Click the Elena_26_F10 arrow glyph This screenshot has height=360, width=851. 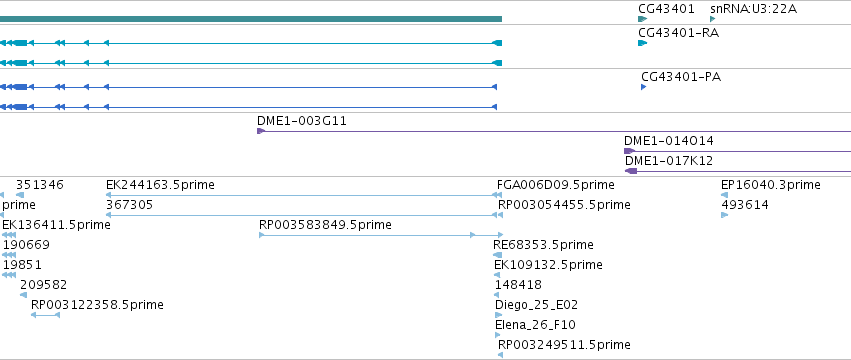coord(498,335)
